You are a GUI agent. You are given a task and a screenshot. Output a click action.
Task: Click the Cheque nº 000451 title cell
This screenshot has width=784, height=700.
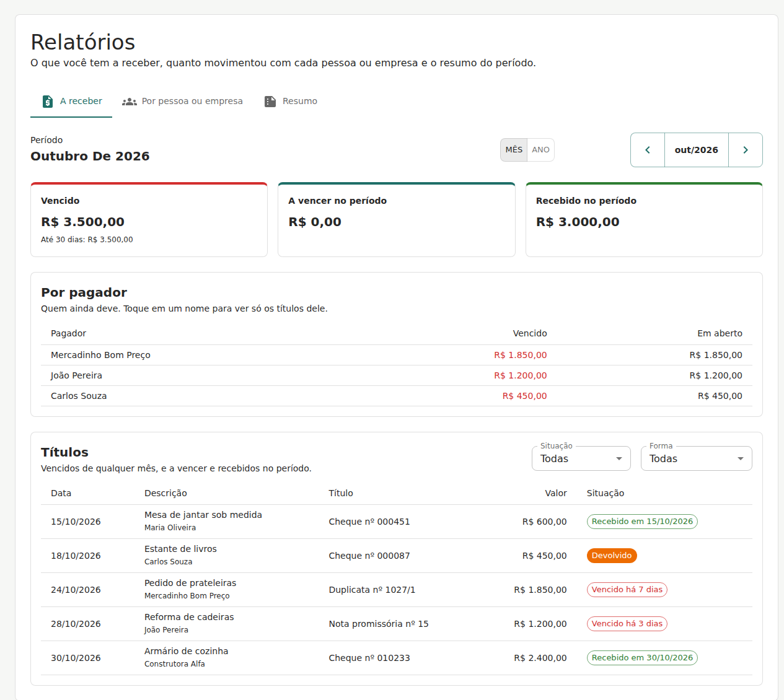(369, 522)
